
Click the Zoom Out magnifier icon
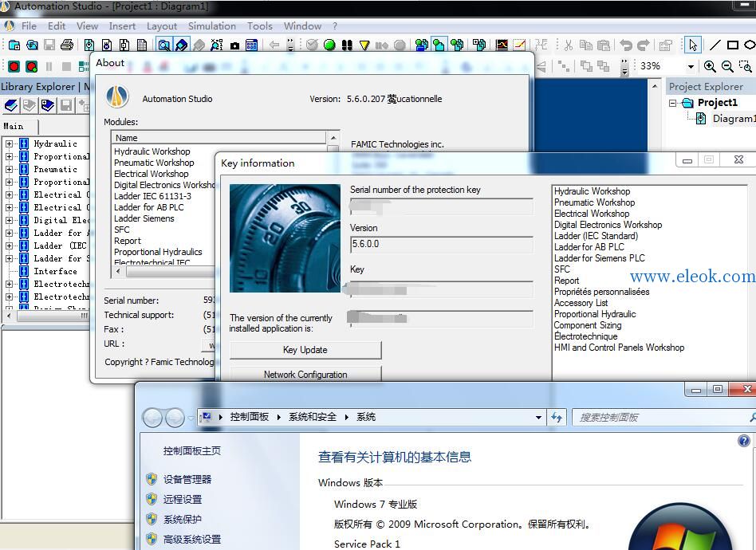pos(727,66)
